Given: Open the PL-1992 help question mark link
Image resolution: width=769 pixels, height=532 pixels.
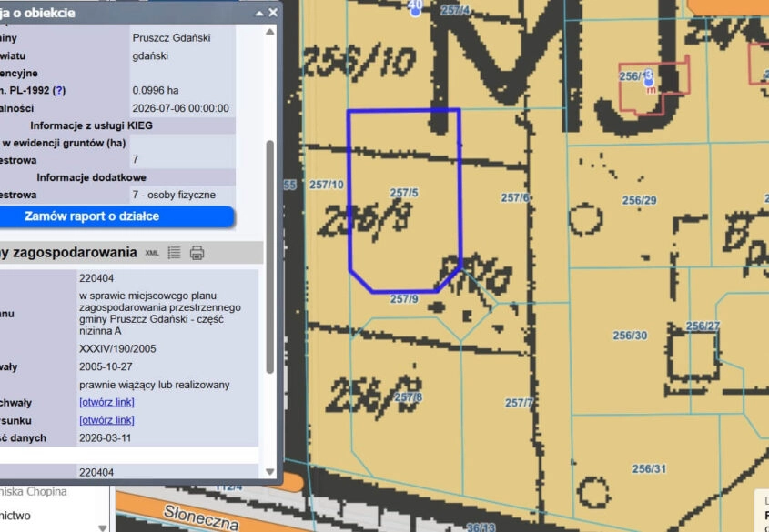Looking at the screenshot, I should pyautogui.click(x=59, y=91).
